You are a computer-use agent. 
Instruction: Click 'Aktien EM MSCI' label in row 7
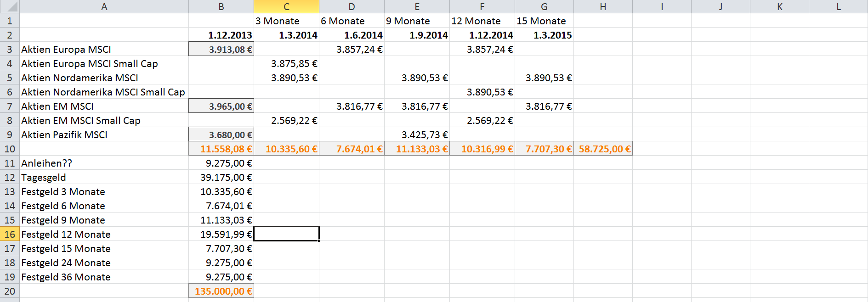(57, 106)
